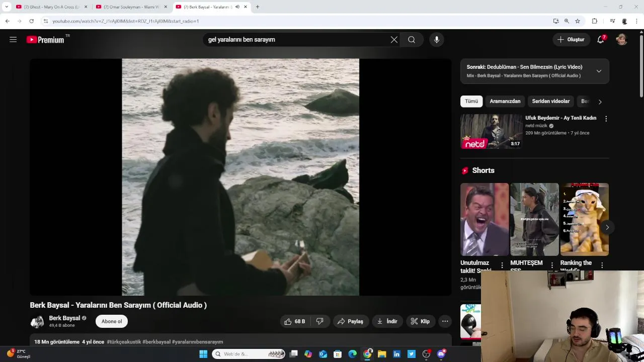The width and height of the screenshot is (644, 362).
Task: Click the magnifier search button
Action: click(x=412, y=40)
